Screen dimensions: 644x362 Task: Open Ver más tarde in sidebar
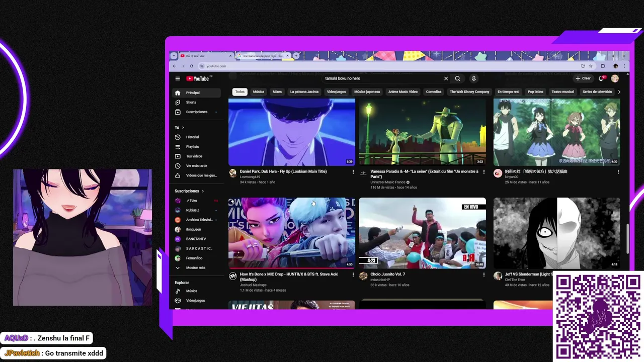coord(196,165)
